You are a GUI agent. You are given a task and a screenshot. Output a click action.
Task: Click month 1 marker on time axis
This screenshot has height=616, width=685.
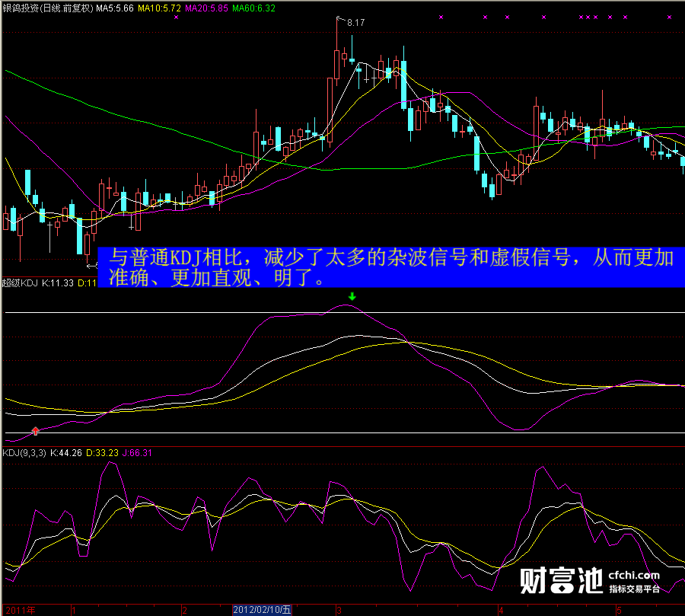click(74, 611)
